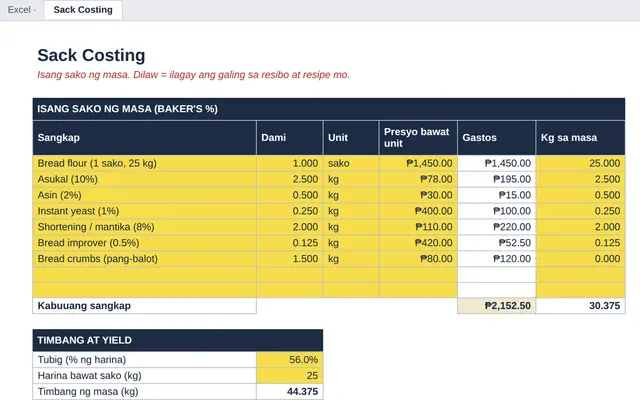Select the ₱52.50 Gastos cell

pyautogui.click(x=496, y=243)
